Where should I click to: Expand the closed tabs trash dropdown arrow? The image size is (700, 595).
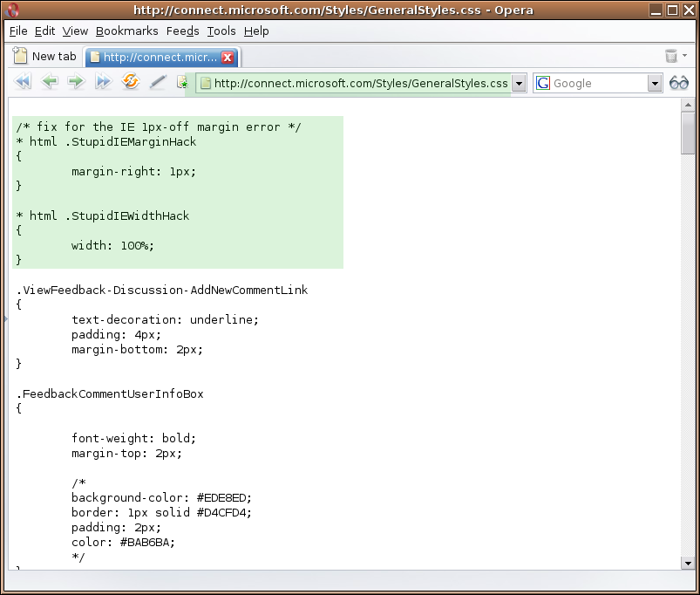point(685,56)
